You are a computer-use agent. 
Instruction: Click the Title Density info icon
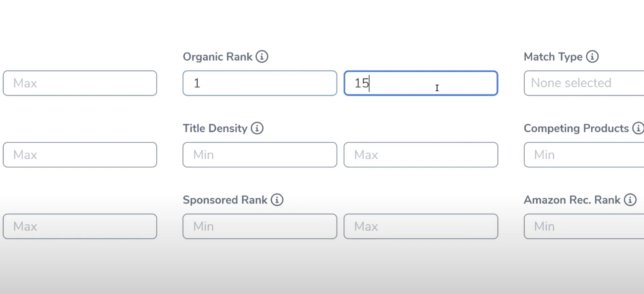click(x=257, y=128)
